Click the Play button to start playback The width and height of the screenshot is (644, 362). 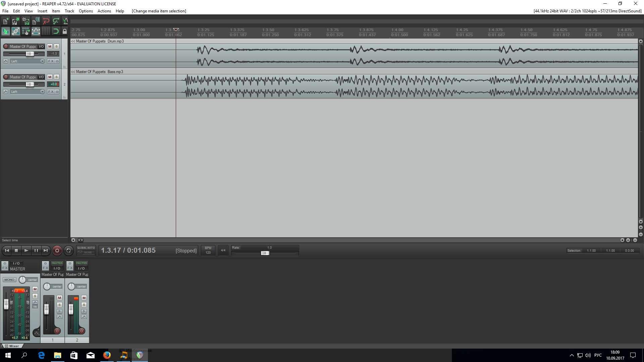pyautogui.click(x=26, y=251)
